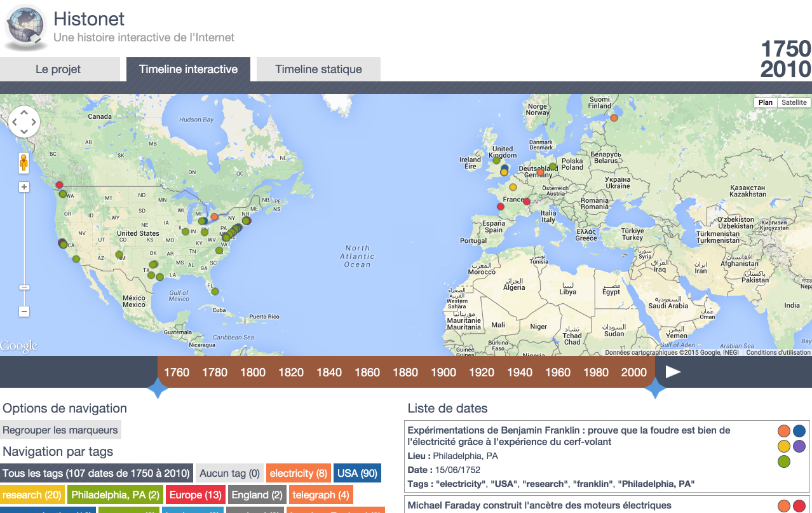Select the green marker in New Mexico
This screenshot has width=812, height=513.
pos(119,254)
